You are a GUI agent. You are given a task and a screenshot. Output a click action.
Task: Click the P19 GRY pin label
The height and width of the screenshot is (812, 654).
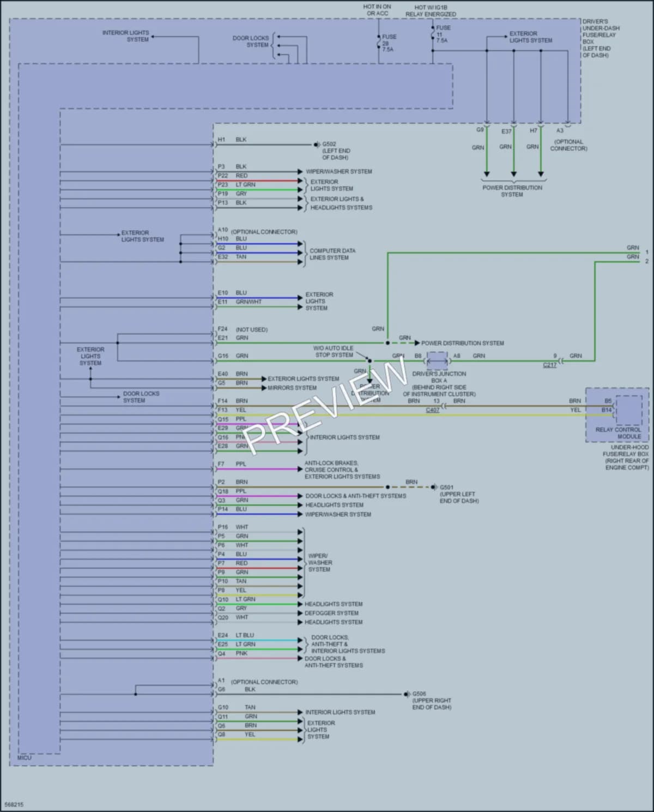pos(232,194)
